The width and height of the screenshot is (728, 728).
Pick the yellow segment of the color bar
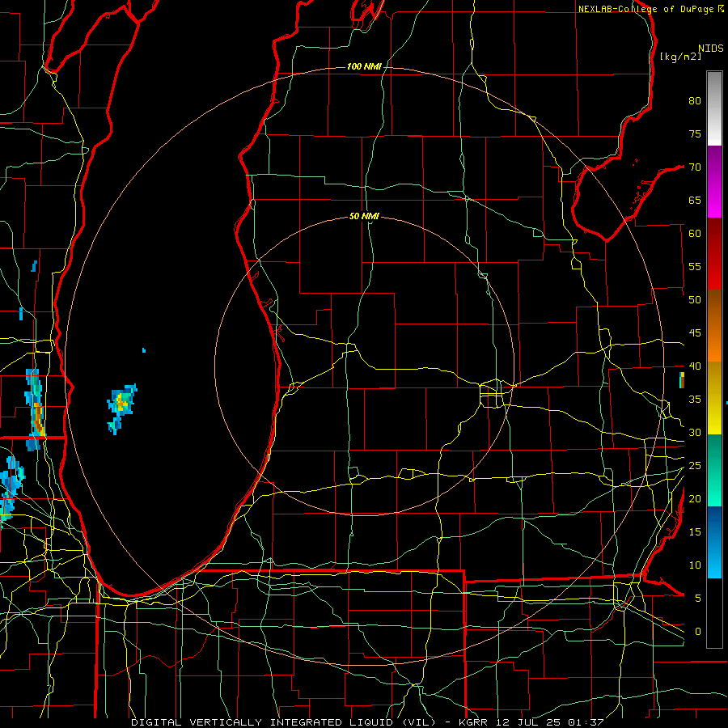click(714, 398)
